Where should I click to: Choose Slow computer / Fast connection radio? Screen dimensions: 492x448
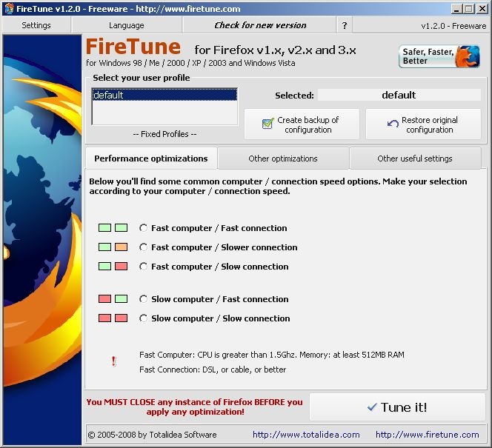click(144, 299)
